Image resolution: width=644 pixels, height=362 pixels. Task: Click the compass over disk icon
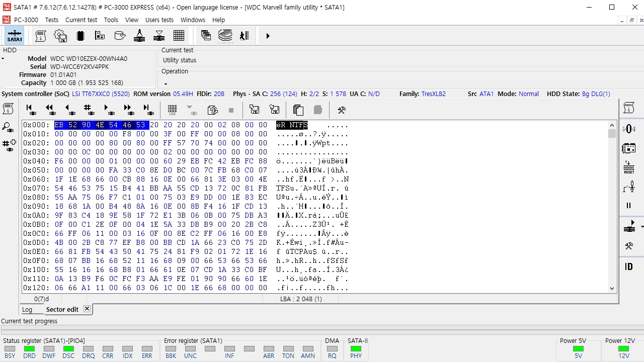pyautogui.click(x=139, y=36)
